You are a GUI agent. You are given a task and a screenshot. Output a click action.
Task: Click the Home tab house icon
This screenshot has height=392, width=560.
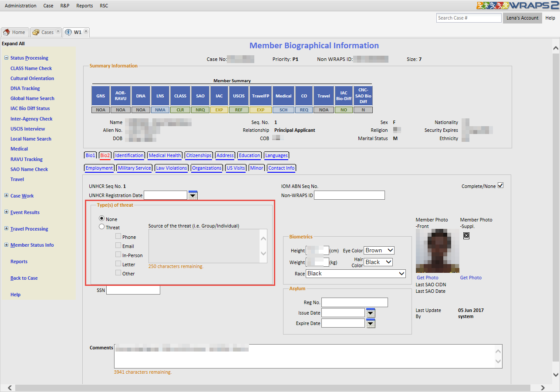click(x=7, y=32)
